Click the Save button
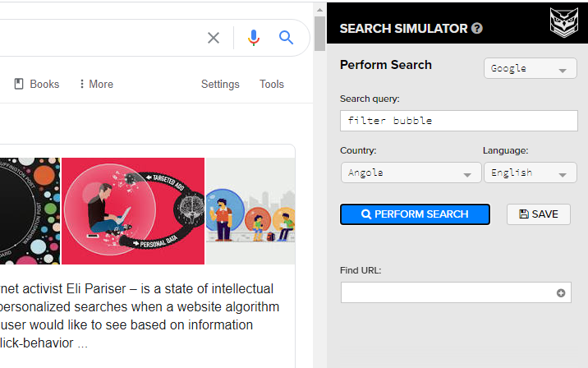The image size is (588, 368). [538, 214]
